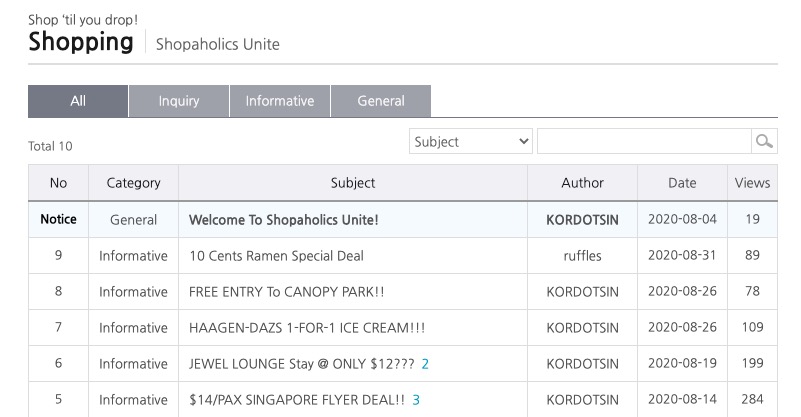Click the magnifier search icon
The image size is (801, 417).
[x=765, y=142]
